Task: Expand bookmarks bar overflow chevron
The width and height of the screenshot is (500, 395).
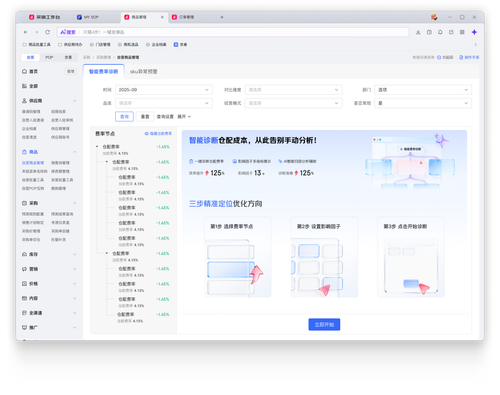Action: [x=475, y=44]
